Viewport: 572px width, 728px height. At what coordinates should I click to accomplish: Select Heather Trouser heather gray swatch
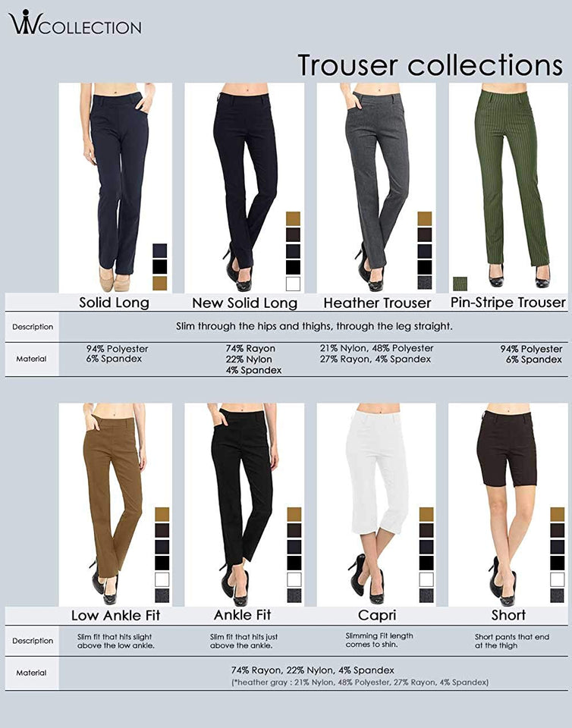pyautogui.click(x=424, y=283)
